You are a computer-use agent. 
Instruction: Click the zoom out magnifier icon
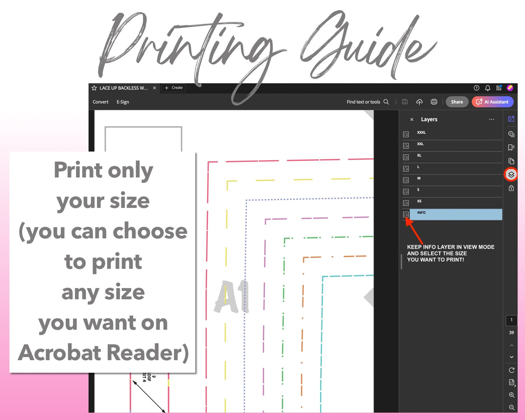[x=512, y=408]
